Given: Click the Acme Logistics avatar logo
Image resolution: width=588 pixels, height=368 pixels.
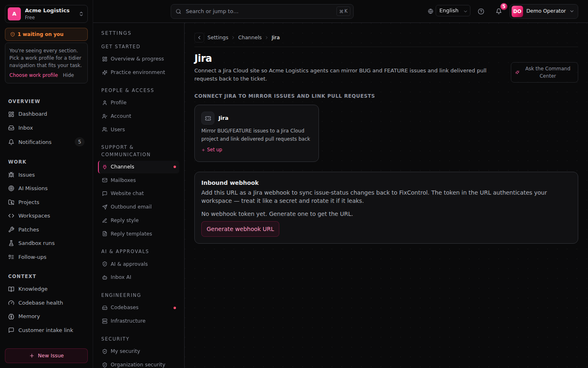Looking at the screenshot, I should coord(14,14).
